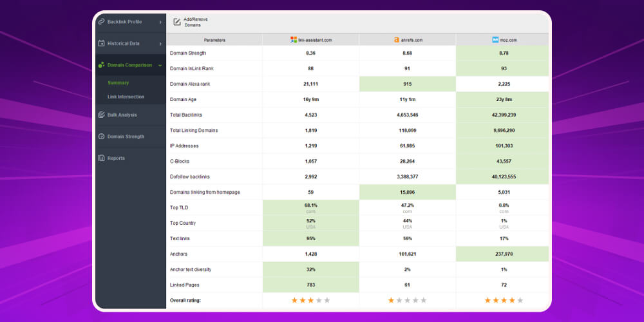Click the Reports document icon
Screen dimensions: 644x322
coord(102,158)
